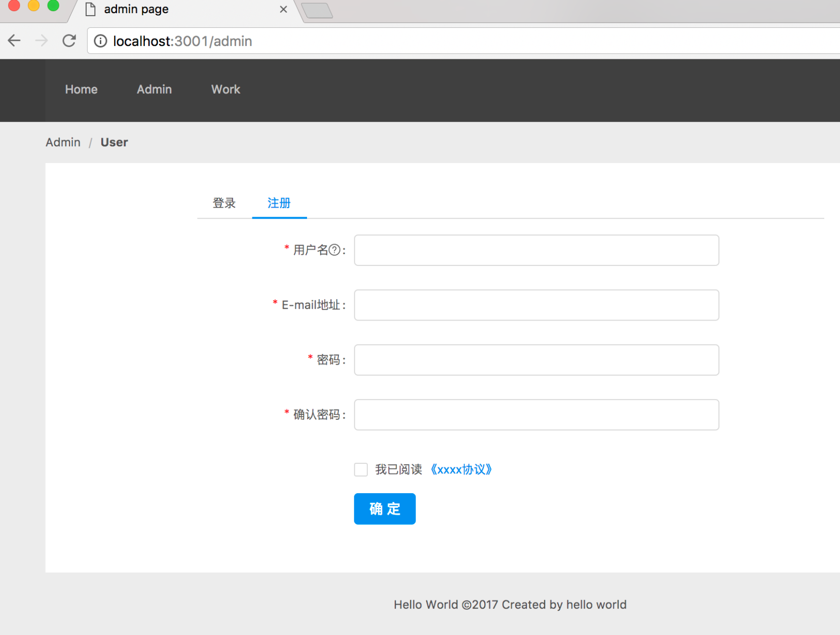Open a new browser tab

coord(317,10)
